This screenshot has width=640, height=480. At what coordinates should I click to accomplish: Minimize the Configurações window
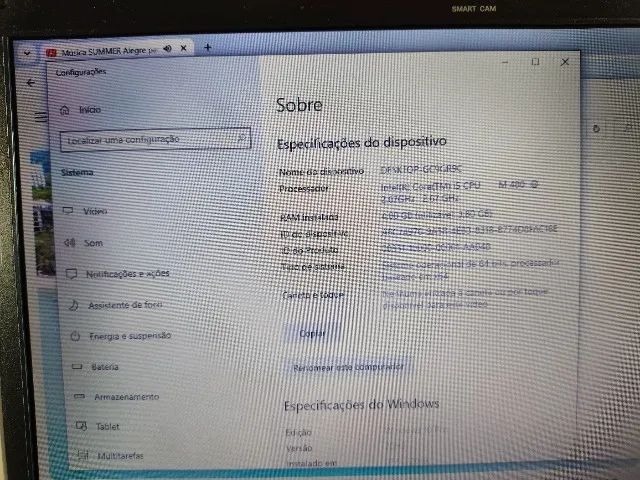click(x=505, y=62)
